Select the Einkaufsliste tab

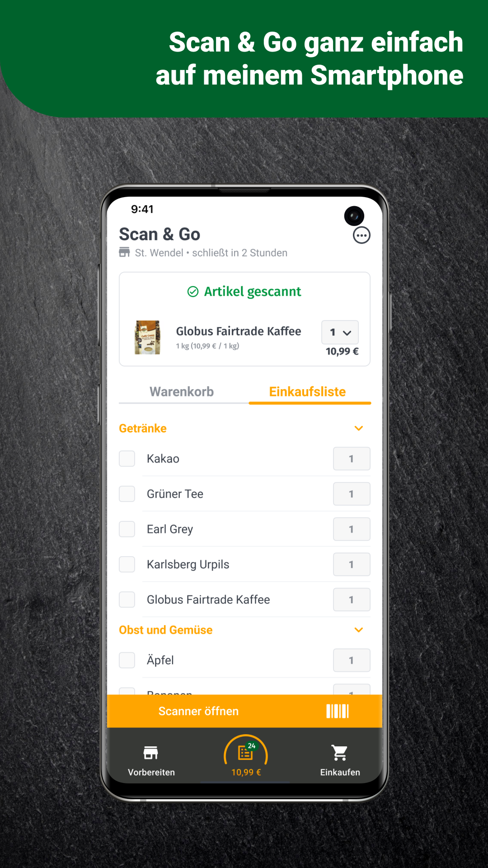(x=308, y=392)
